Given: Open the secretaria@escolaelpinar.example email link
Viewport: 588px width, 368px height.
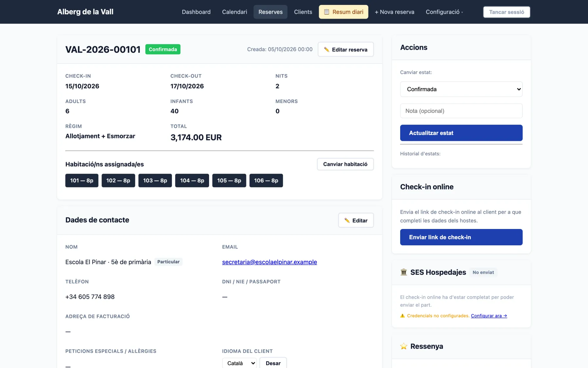Looking at the screenshot, I should click(269, 262).
